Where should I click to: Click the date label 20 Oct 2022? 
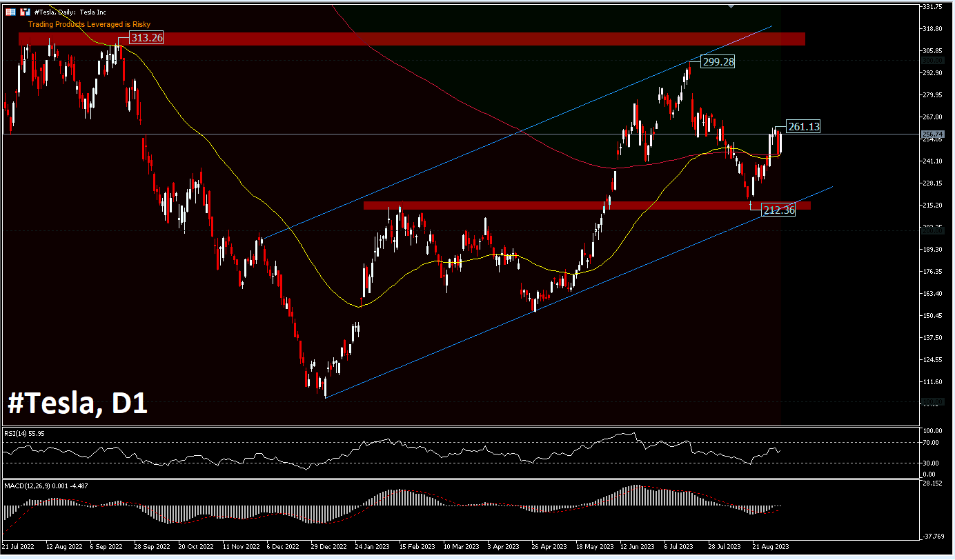coord(195,546)
